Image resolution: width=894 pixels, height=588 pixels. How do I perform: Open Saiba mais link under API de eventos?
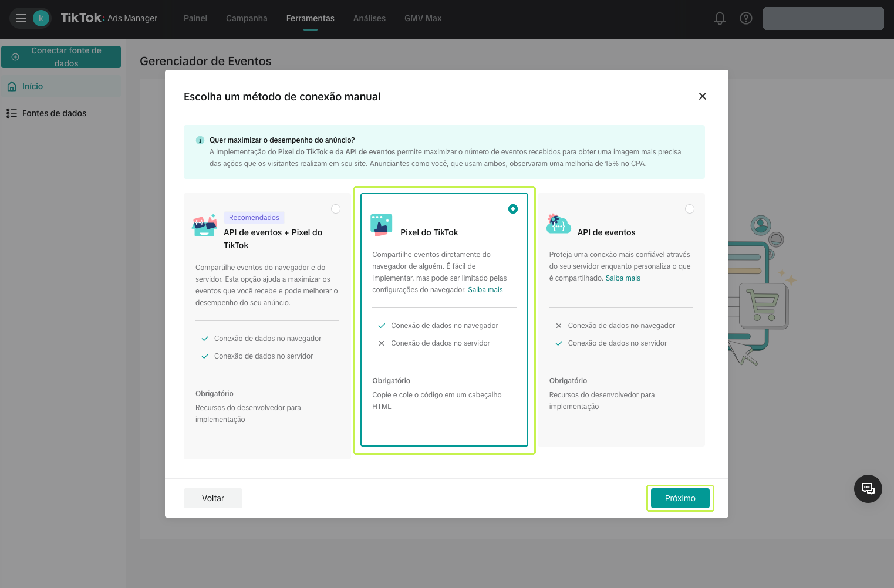(x=623, y=278)
